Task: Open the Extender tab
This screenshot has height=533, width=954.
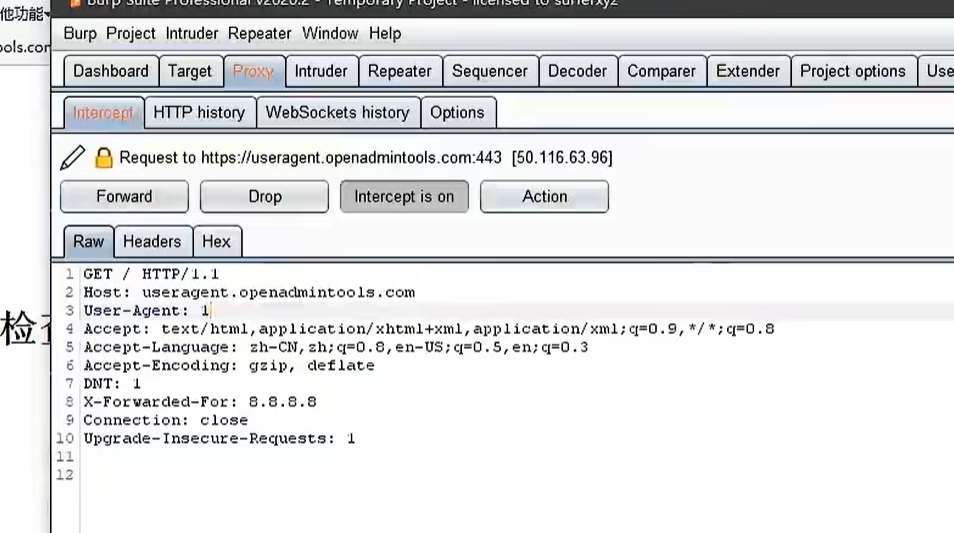Action: [748, 71]
